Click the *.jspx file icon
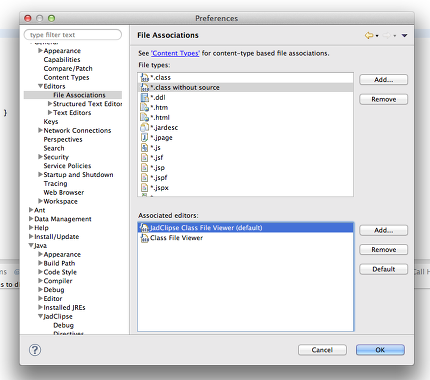Screen dimensions: 430x380 pyautogui.click(x=144, y=188)
